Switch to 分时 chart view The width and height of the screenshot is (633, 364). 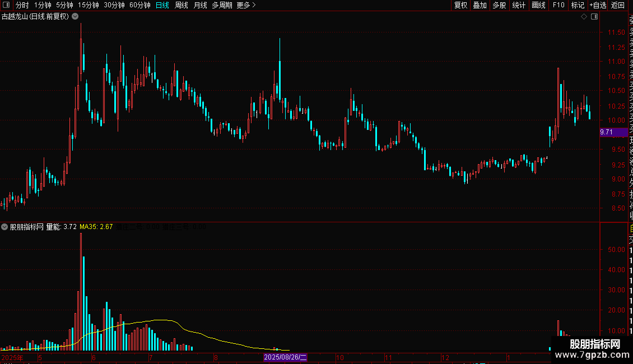point(22,5)
